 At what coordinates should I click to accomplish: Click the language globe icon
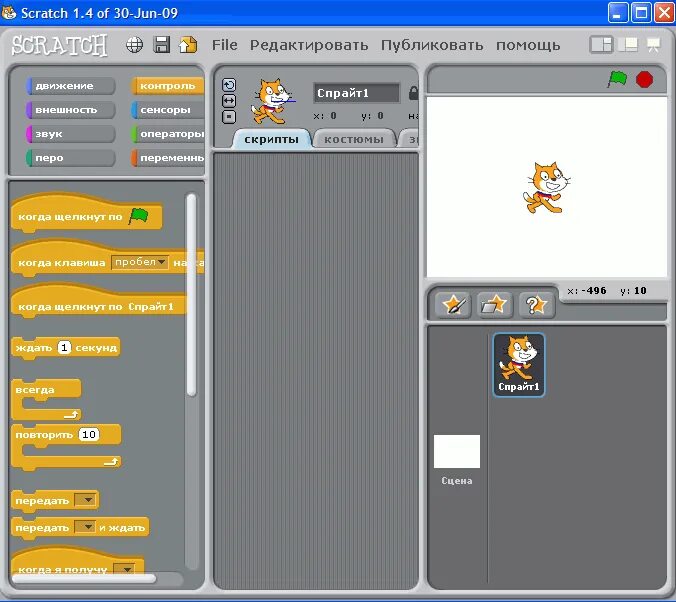coord(135,45)
